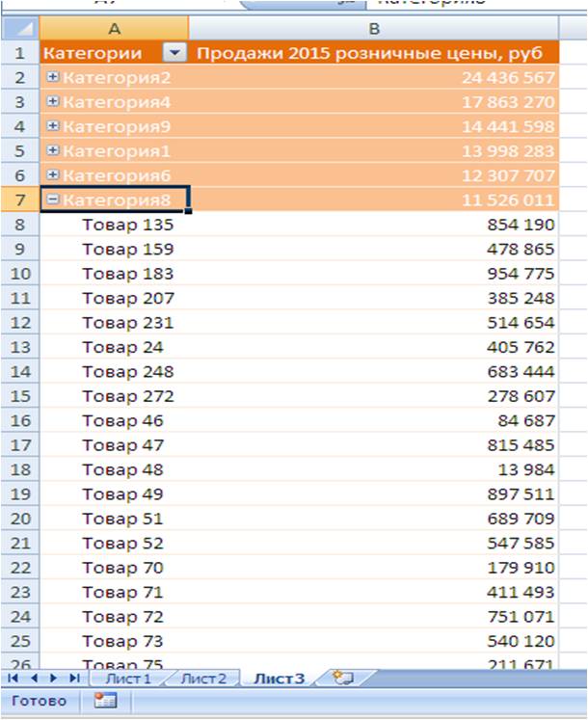Viewport: 588px width, 720px height.
Task: Select row 12 header
Action: pos(20,322)
